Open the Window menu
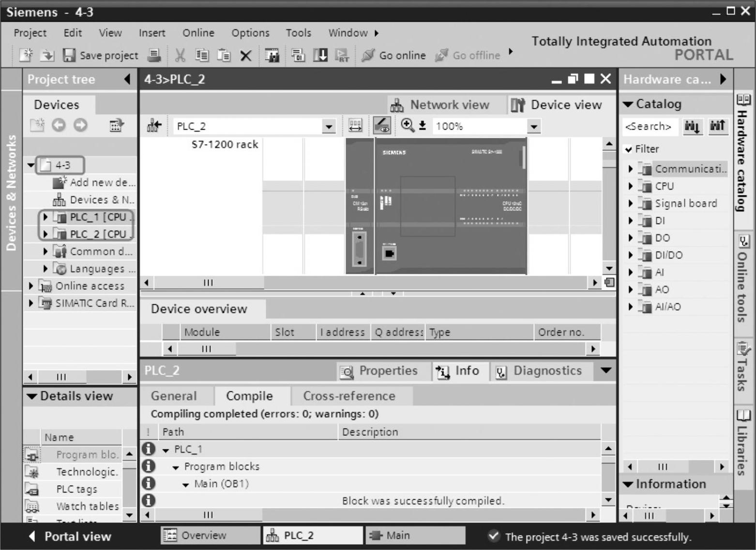The image size is (756, 550). pos(348,33)
